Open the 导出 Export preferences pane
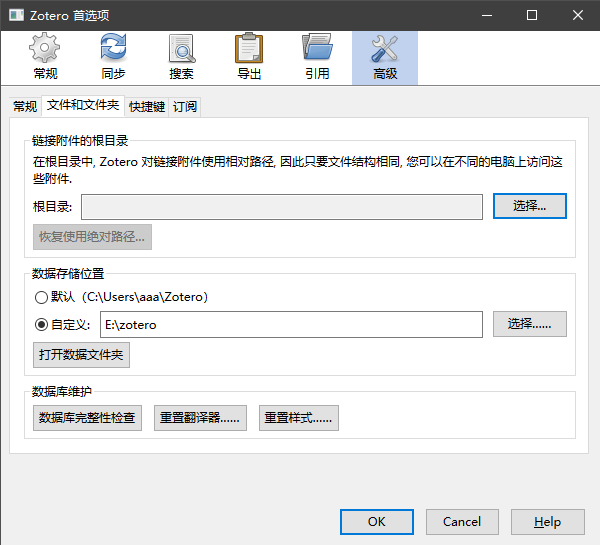600x545 pixels. tap(249, 57)
